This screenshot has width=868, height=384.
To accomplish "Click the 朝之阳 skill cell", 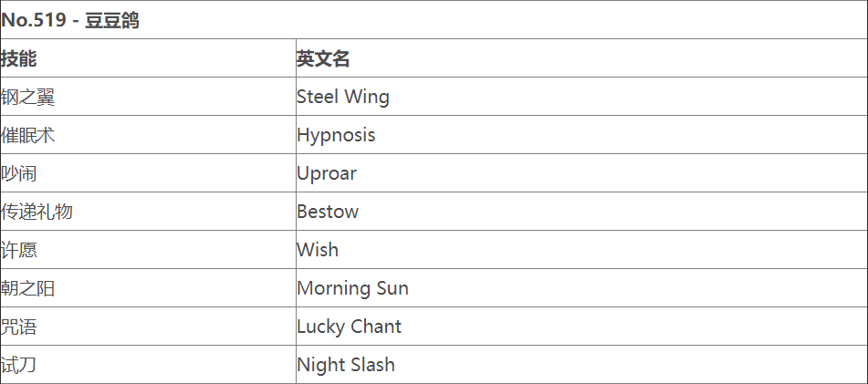I will (x=28, y=288).
